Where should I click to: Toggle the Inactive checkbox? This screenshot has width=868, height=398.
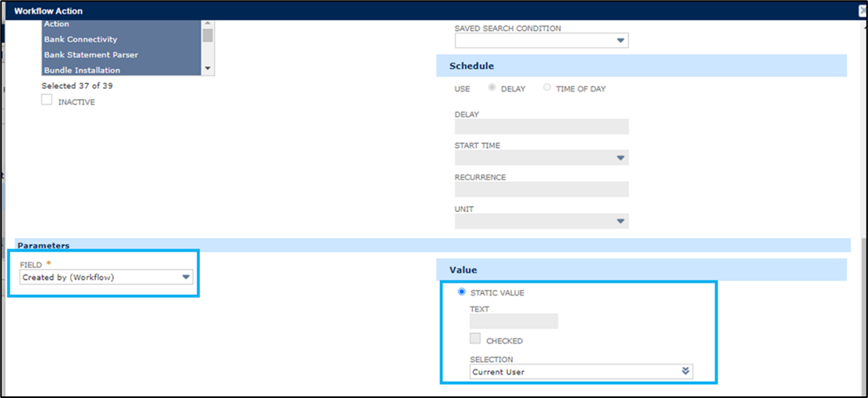point(47,100)
